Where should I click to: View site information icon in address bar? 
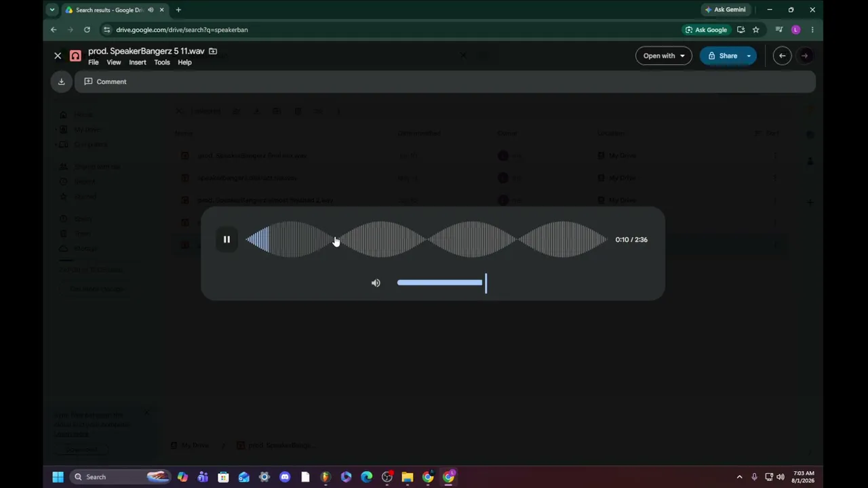[106, 30]
